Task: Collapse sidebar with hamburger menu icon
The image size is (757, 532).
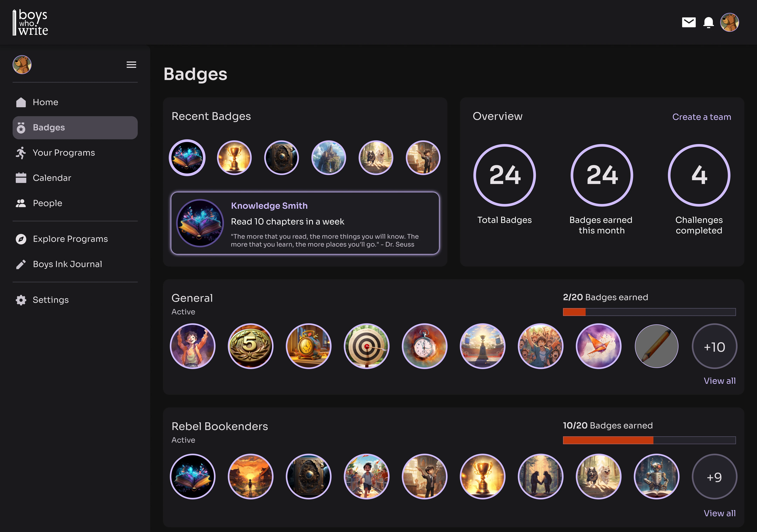Action: coord(131,65)
